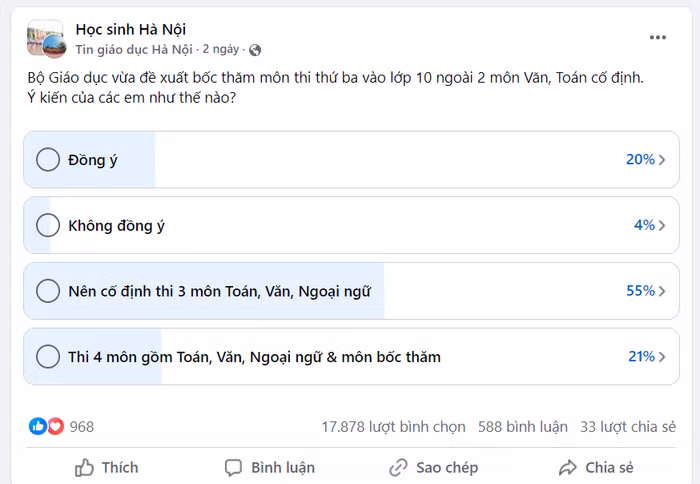Click the Học sinh Hà Nội profile picture
The image size is (700, 484).
[47, 38]
